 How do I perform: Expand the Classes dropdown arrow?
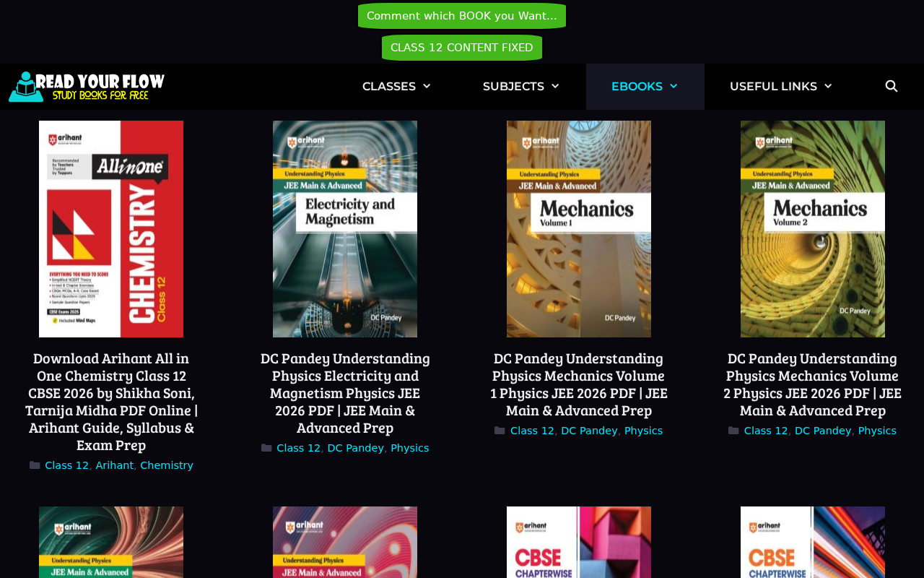click(x=427, y=87)
